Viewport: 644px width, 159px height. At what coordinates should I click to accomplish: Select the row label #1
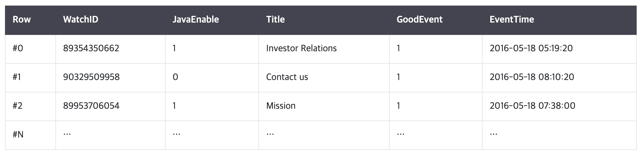click(x=17, y=77)
